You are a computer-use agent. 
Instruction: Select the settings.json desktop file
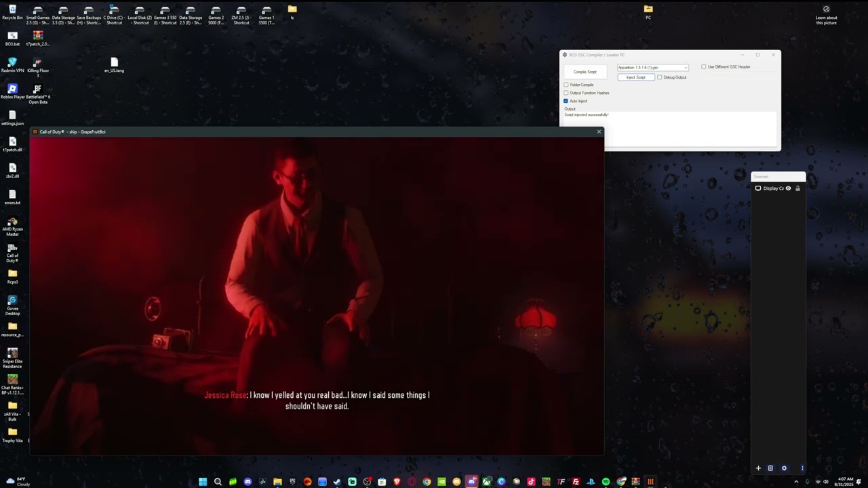click(12, 119)
